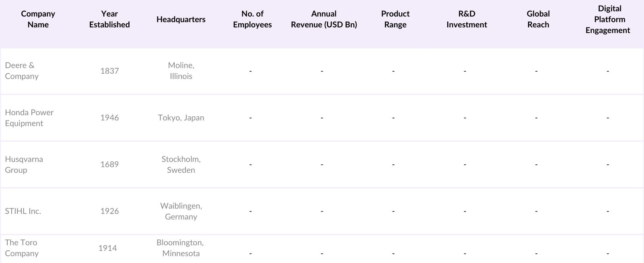
Task: Click the Year Established column header
Action: pos(109,19)
